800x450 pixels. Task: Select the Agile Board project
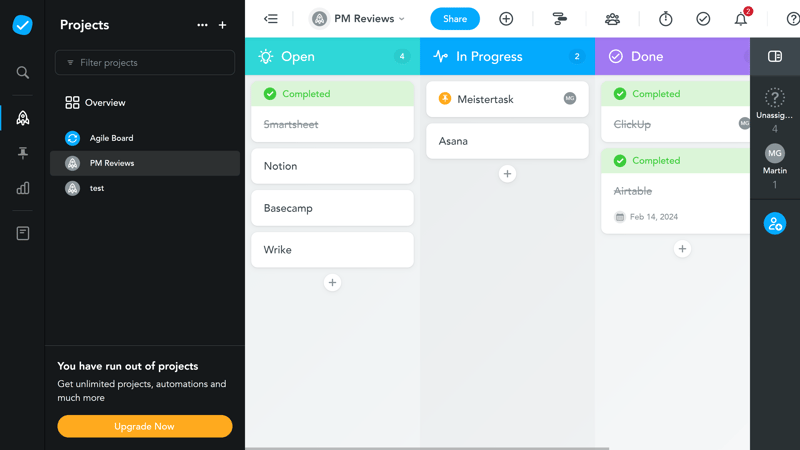111,138
